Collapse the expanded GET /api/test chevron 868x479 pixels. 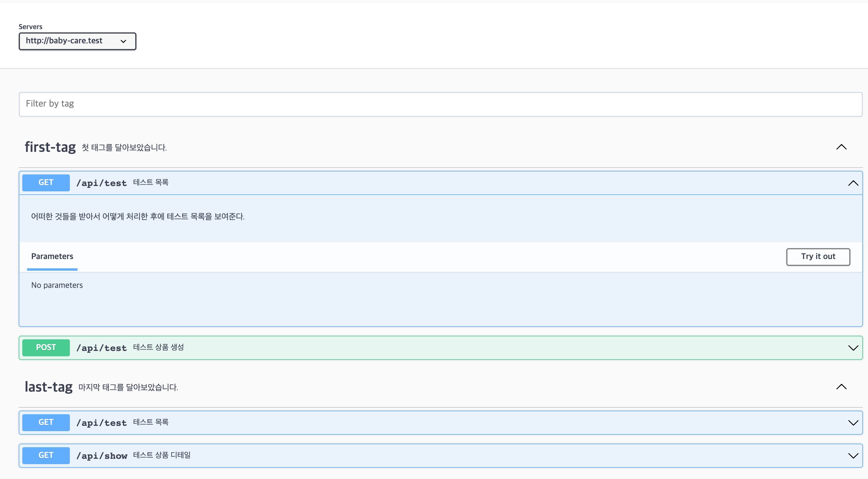(x=853, y=183)
